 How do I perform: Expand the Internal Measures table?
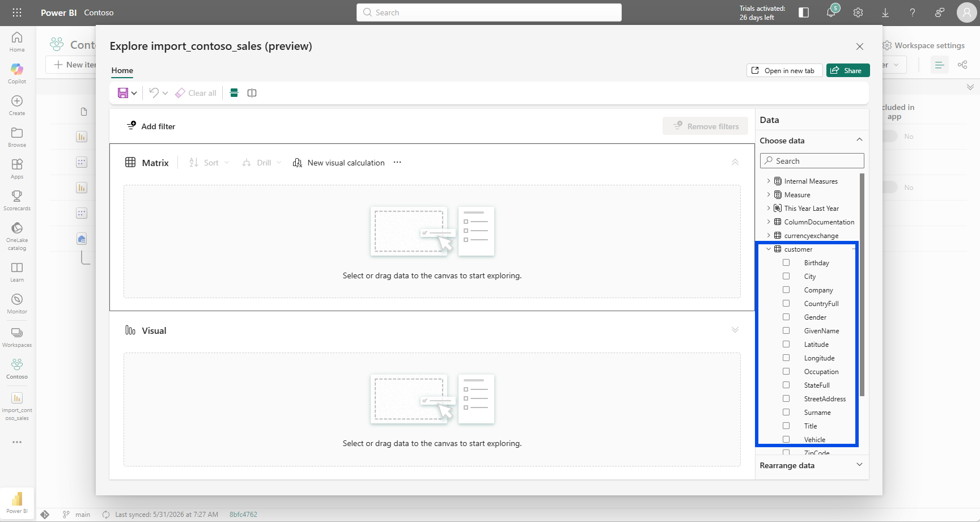tap(769, 181)
